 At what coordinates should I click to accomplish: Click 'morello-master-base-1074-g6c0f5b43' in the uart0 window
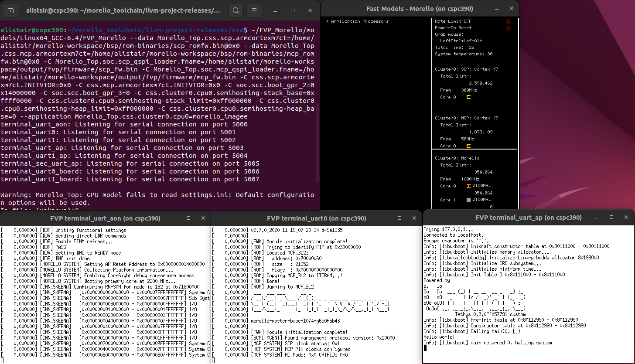click(296, 320)
